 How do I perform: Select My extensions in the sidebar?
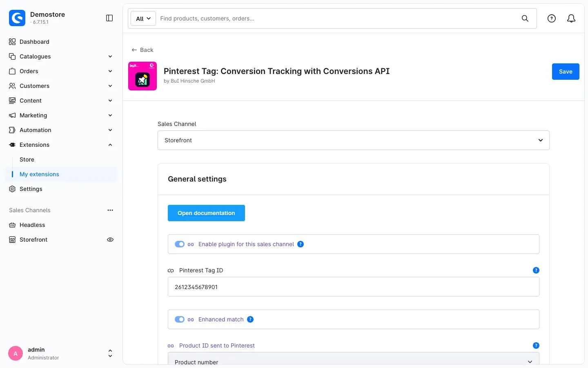[x=61, y=174]
